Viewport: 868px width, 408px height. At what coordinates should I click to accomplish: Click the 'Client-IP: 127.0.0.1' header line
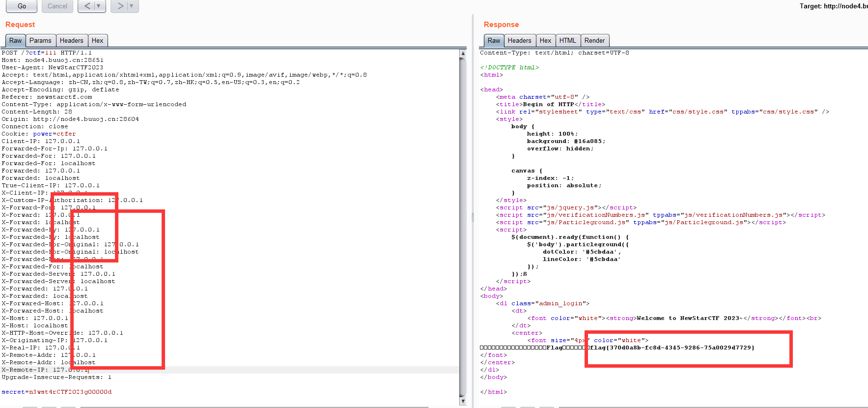point(41,141)
